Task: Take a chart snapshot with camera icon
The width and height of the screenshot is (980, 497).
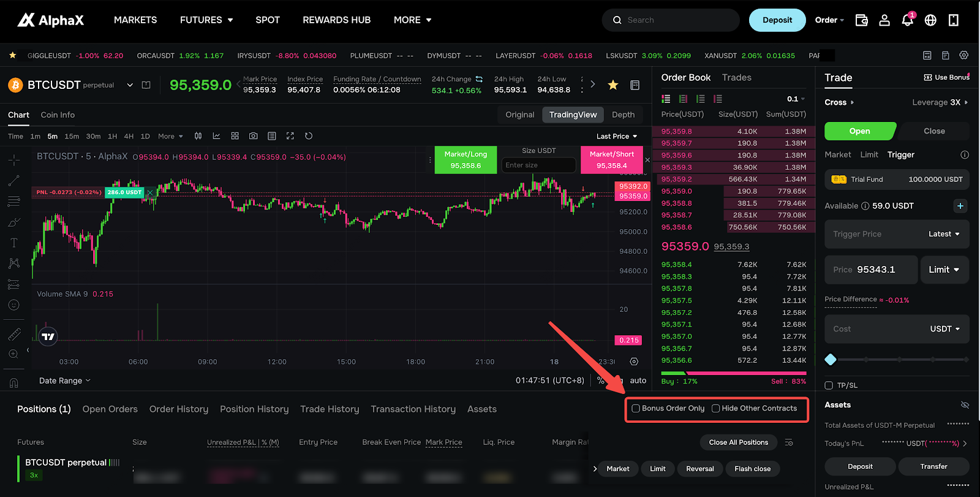Action: [x=253, y=136]
